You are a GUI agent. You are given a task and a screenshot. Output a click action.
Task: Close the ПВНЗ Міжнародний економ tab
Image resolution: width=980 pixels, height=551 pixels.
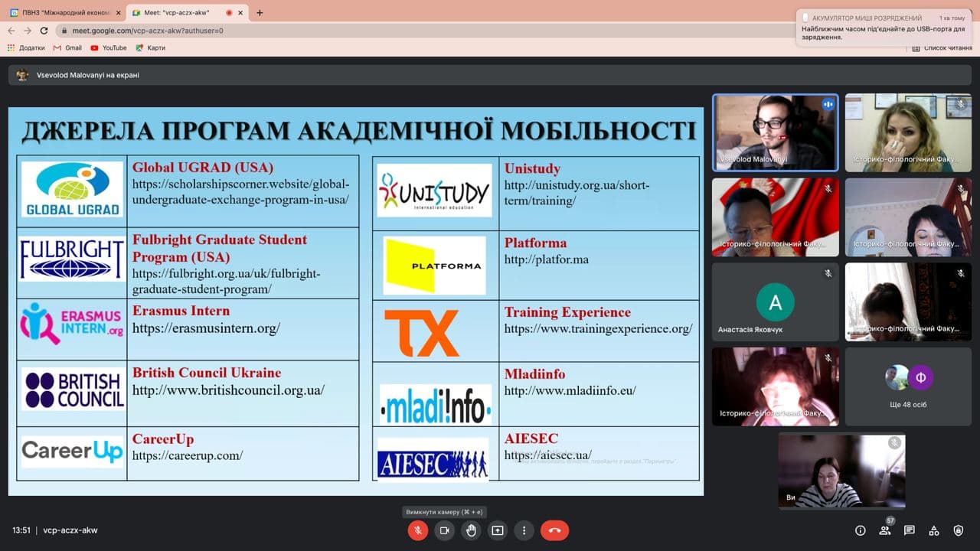[118, 13]
